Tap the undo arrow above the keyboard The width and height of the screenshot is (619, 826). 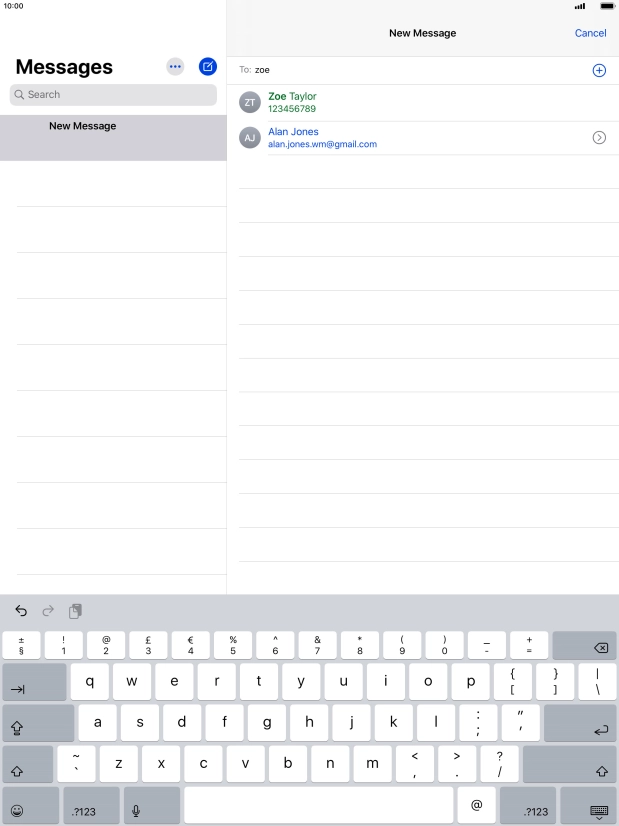[21, 611]
